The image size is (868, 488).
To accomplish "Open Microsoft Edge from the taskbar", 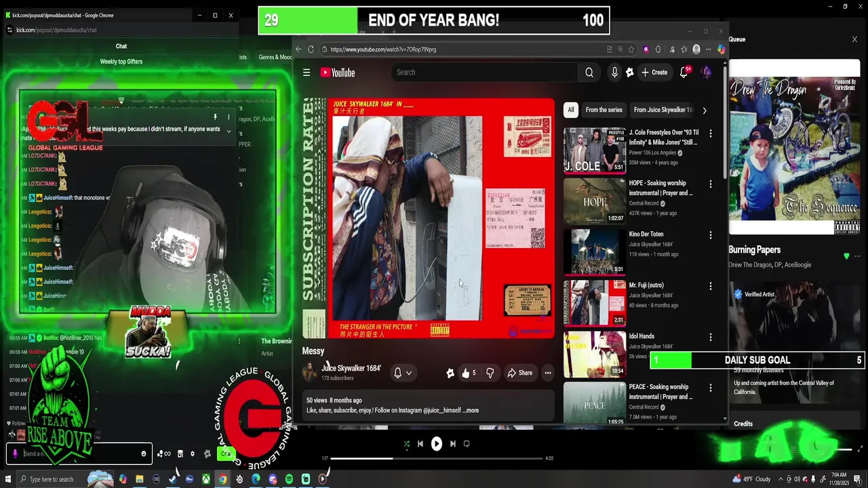I will point(256,479).
